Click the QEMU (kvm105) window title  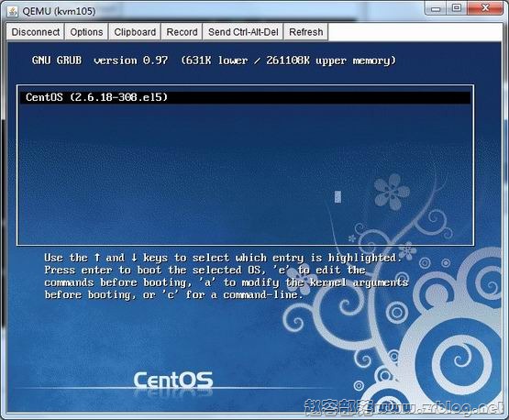(59, 11)
